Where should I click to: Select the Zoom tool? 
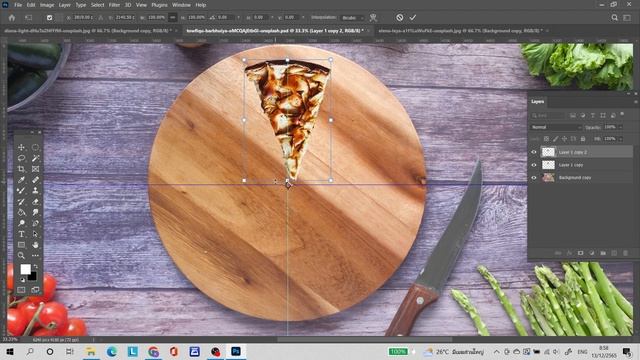click(21, 256)
